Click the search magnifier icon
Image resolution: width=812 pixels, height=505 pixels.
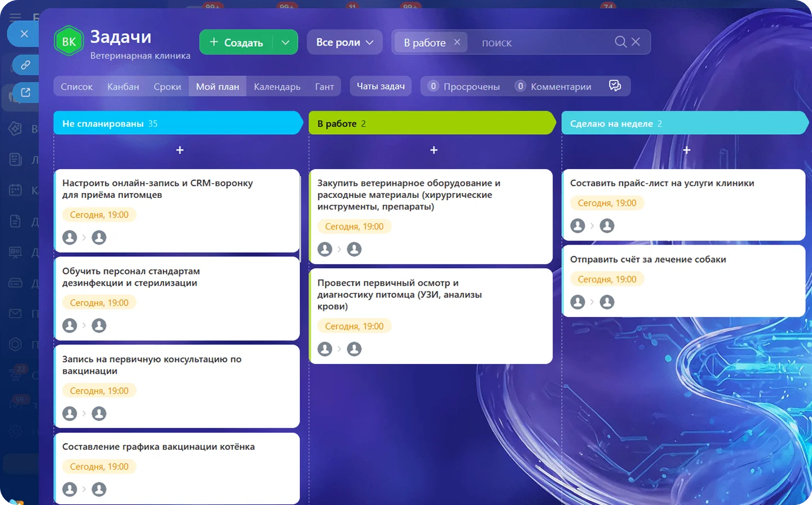[x=620, y=42]
